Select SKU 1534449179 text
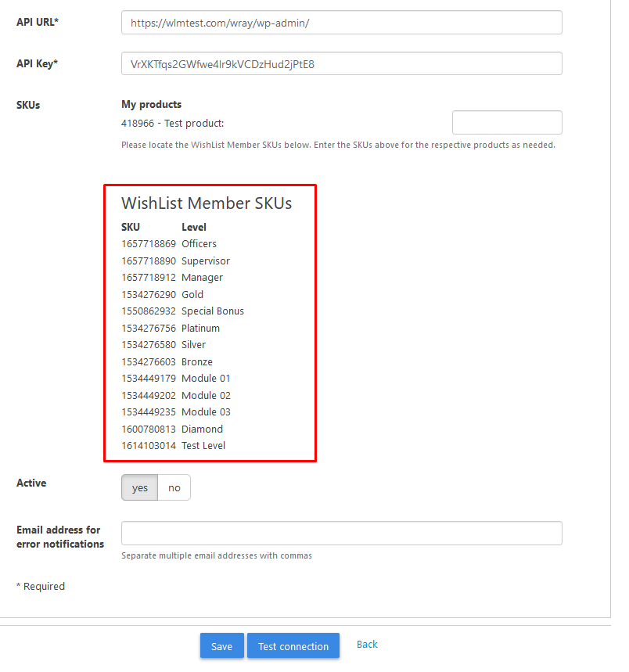The image size is (629, 672). click(x=149, y=379)
